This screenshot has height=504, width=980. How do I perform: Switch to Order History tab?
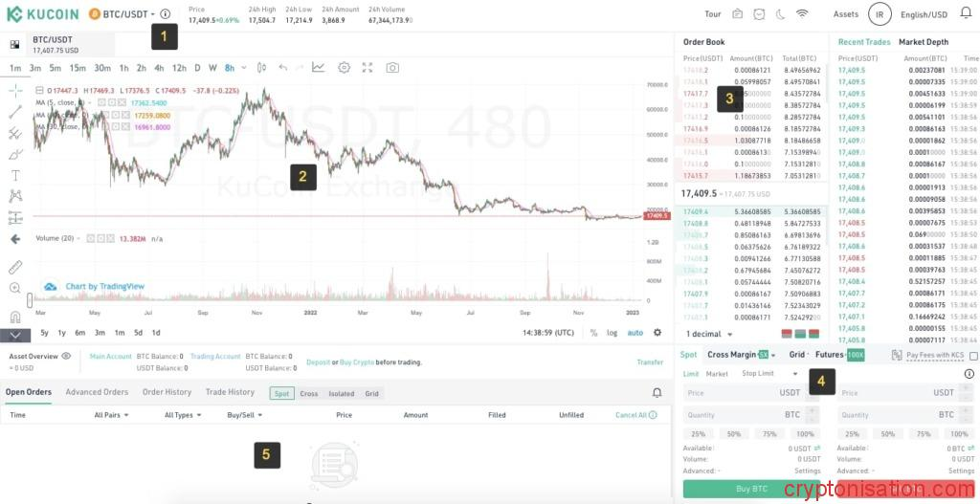click(x=167, y=392)
